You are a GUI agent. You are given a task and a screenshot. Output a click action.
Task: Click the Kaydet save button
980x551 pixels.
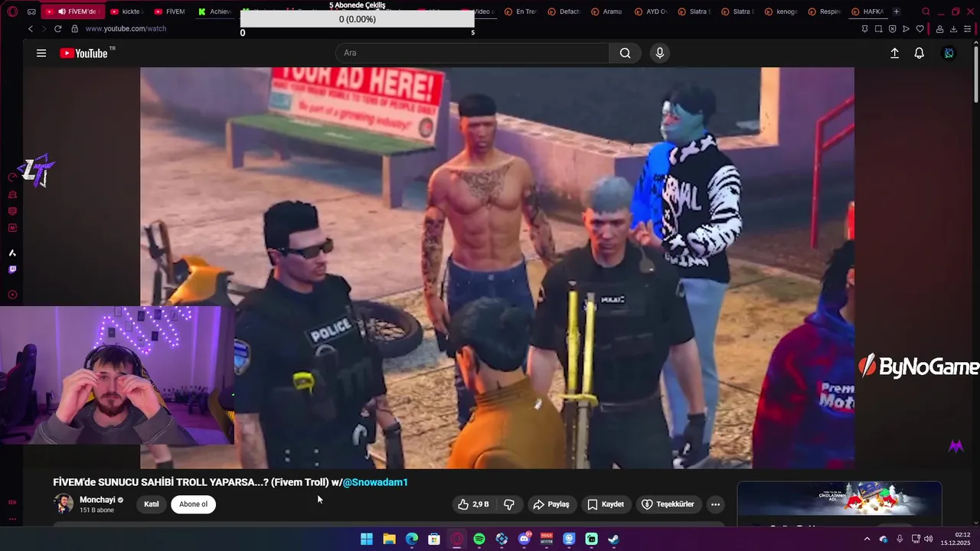[606, 504]
